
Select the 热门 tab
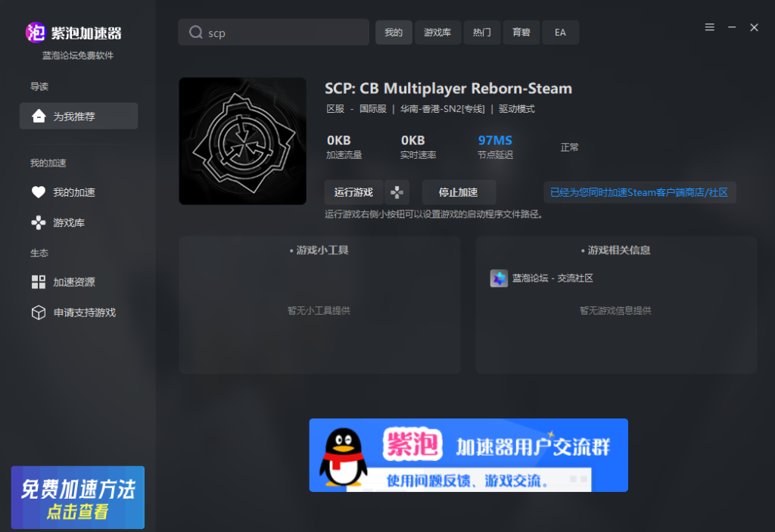pos(482,32)
